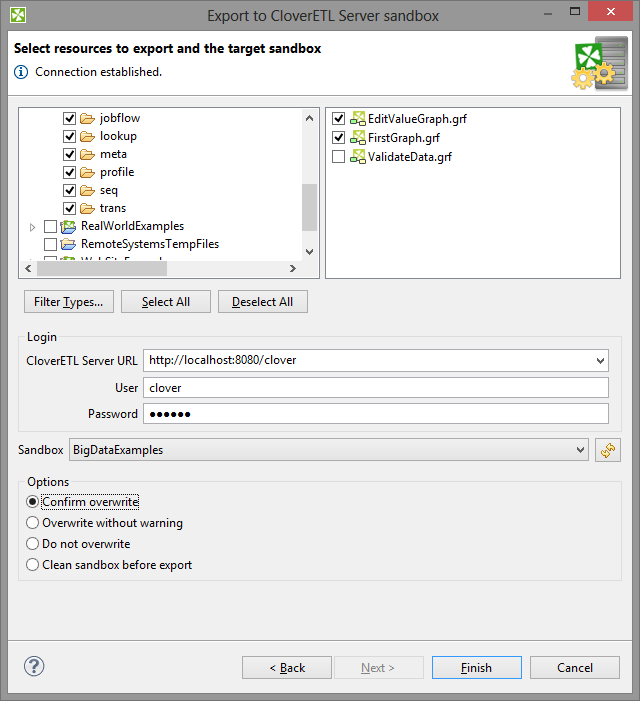Select the EditValueGraph.grf file name
The height and width of the screenshot is (701, 640).
coord(417,119)
